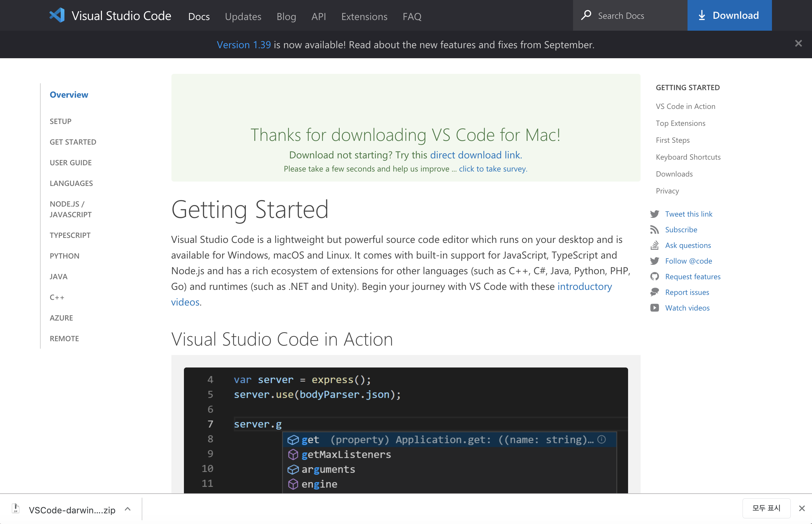The height and width of the screenshot is (524, 812).
Task: Click the Docs menu item
Action: point(198,16)
